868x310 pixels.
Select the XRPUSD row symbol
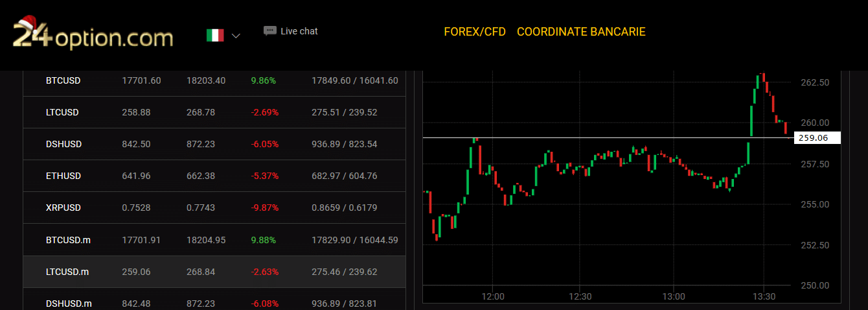[x=63, y=208]
